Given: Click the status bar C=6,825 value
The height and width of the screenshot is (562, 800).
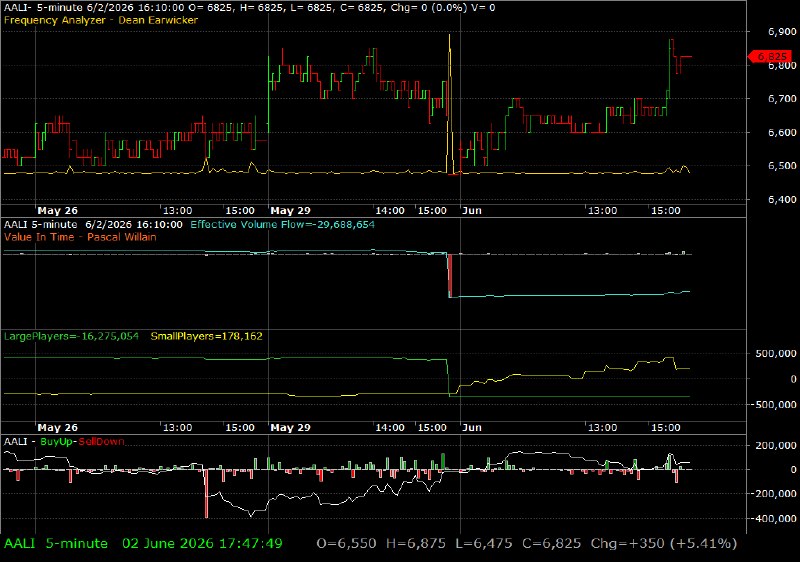Looking at the screenshot, I should coord(552,544).
